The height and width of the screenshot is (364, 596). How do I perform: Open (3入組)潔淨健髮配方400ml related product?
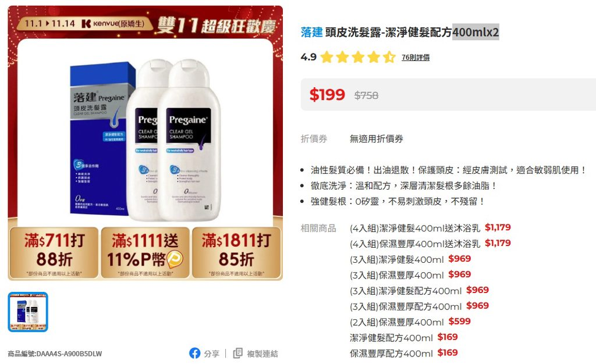tap(419, 291)
